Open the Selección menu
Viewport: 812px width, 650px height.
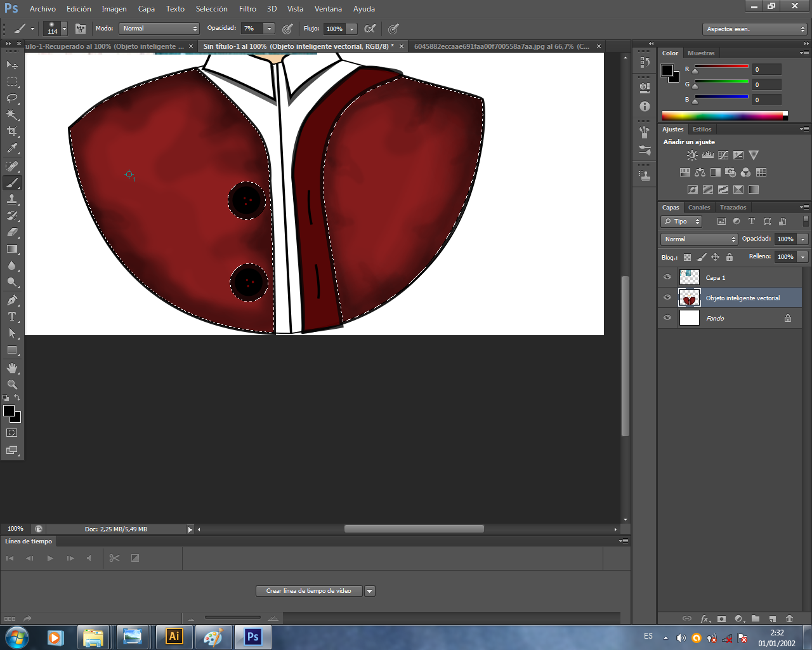pyautogui.click(x=211, y=9)
